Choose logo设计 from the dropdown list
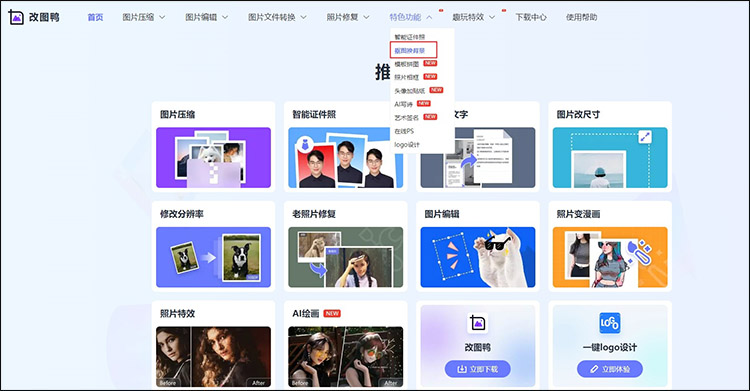750x391 pixels. (x=407, y=145)
